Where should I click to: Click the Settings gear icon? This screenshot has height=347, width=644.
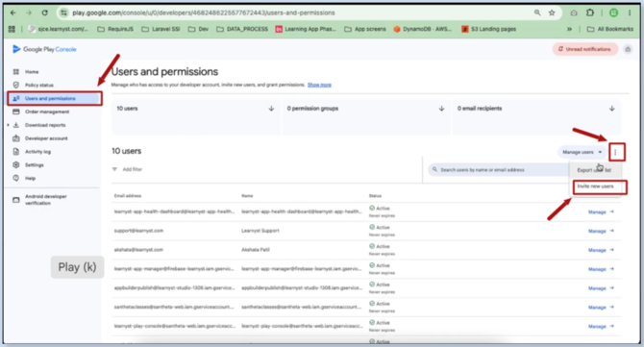point(16,164)
